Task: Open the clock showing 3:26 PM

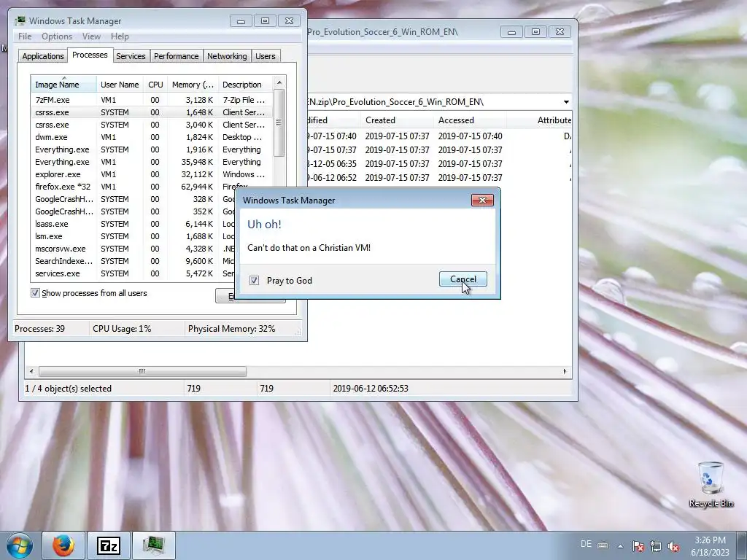Action: coord(710,545)
